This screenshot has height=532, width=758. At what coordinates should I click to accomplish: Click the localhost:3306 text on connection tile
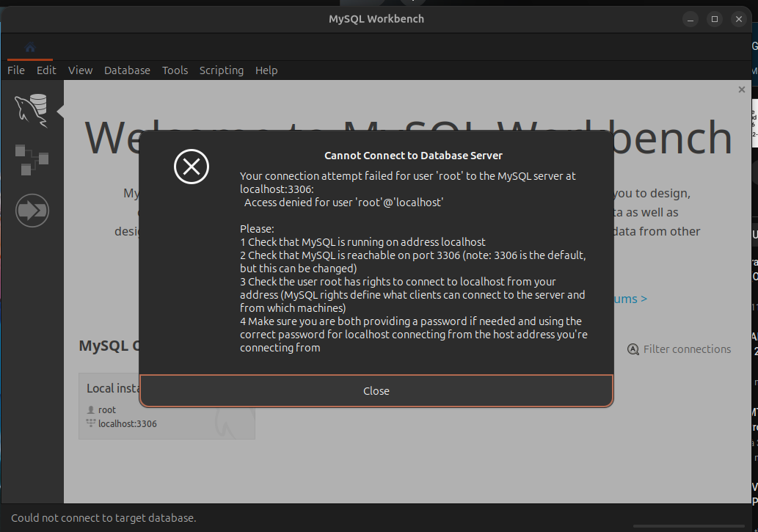click(x=127, y=423)
